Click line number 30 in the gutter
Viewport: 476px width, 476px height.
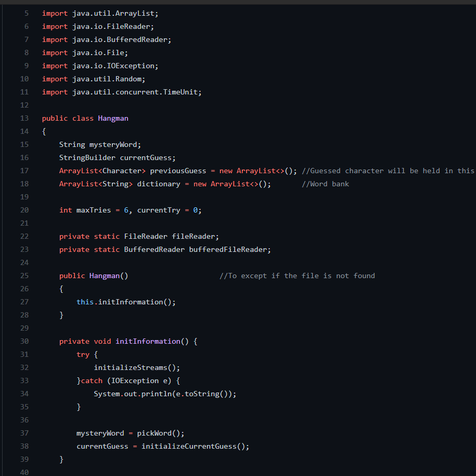tap(24, 341)
